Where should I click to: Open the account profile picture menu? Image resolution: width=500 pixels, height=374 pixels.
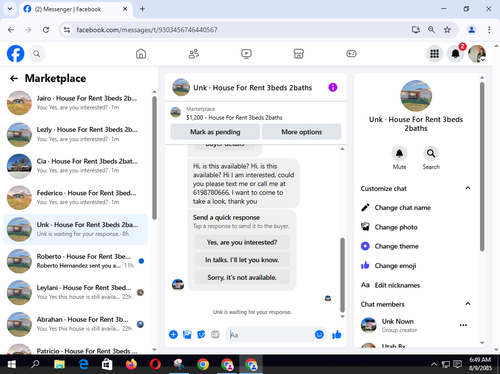477,54
